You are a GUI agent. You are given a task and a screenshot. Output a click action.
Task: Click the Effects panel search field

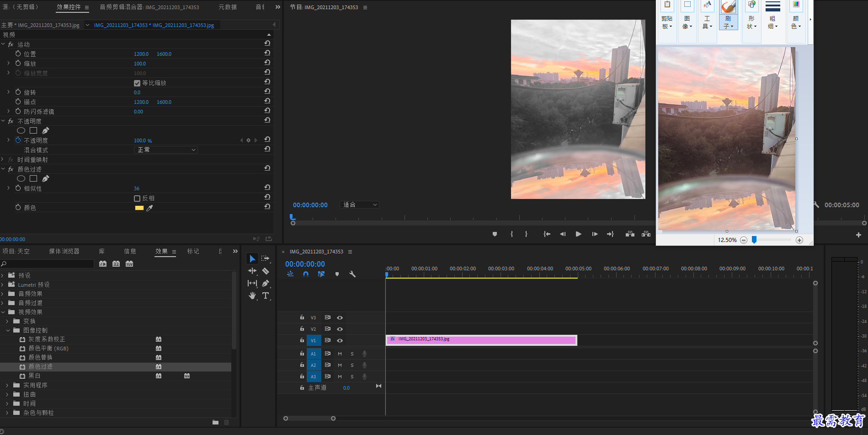pos(48,264)
